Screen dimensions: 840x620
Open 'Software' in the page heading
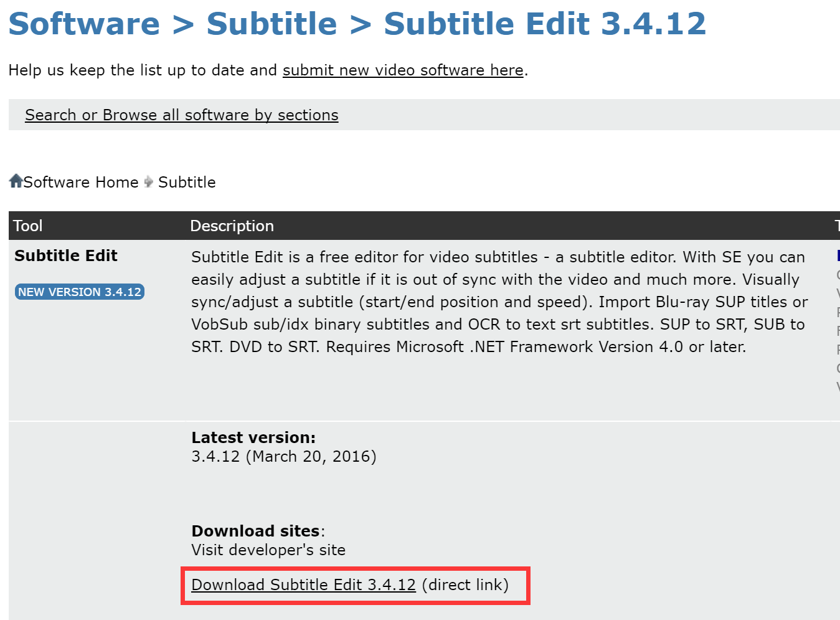click(84, 24)
